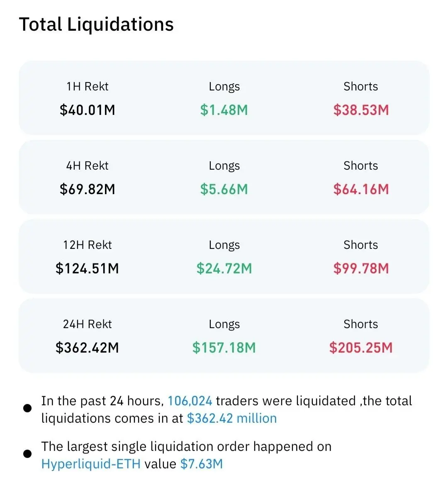Select the 12H Rekt total $124.51M
448x480 pixels.
click(x=87, y=268)
